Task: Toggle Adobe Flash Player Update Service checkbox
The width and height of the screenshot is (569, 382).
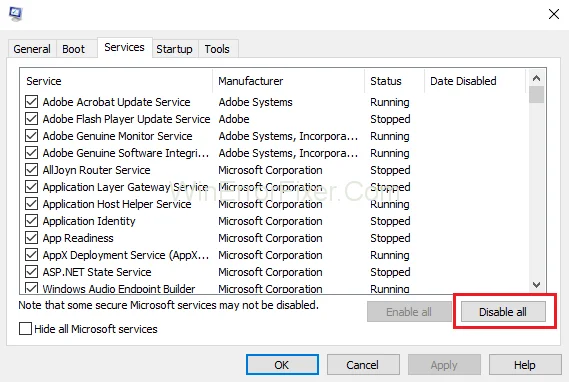Action: pyautogui.click(x=32, y=119)
